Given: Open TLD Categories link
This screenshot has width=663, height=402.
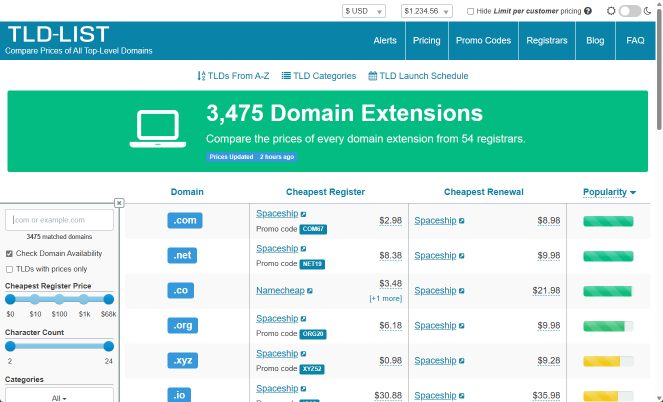Looking at the screenshot, I should coord(319,76).
